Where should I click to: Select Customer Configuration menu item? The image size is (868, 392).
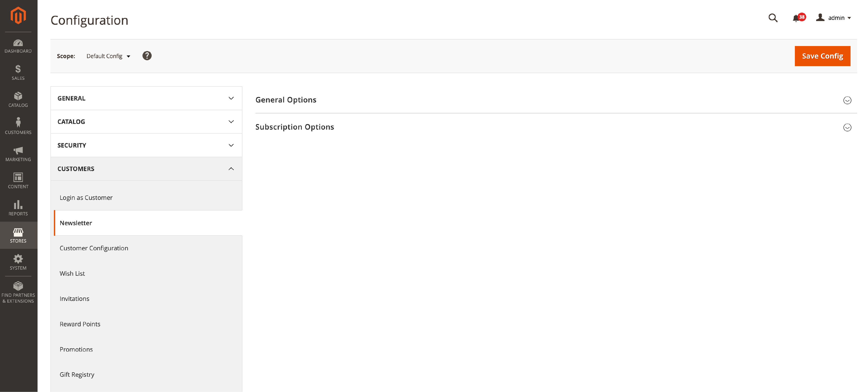pos(94,248)
